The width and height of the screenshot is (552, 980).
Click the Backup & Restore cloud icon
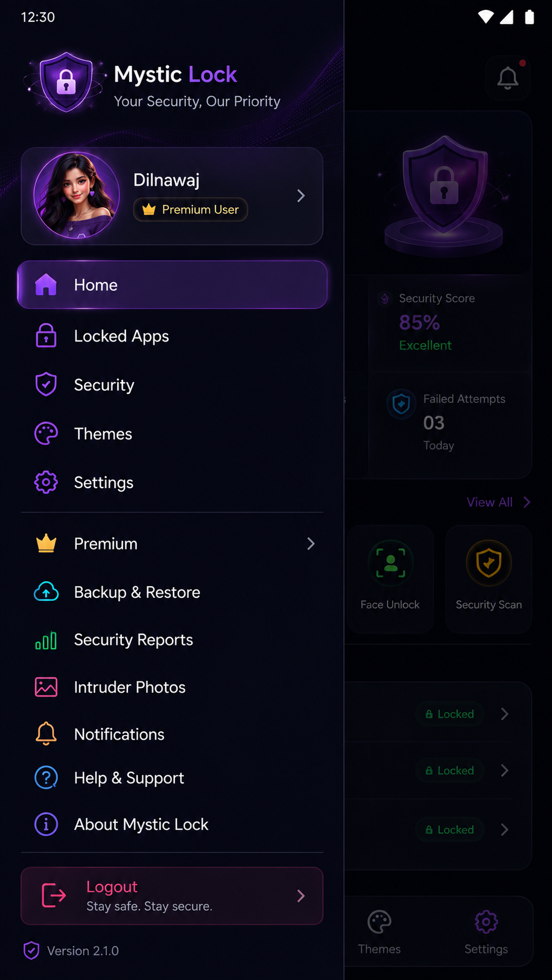pos(46,592)
